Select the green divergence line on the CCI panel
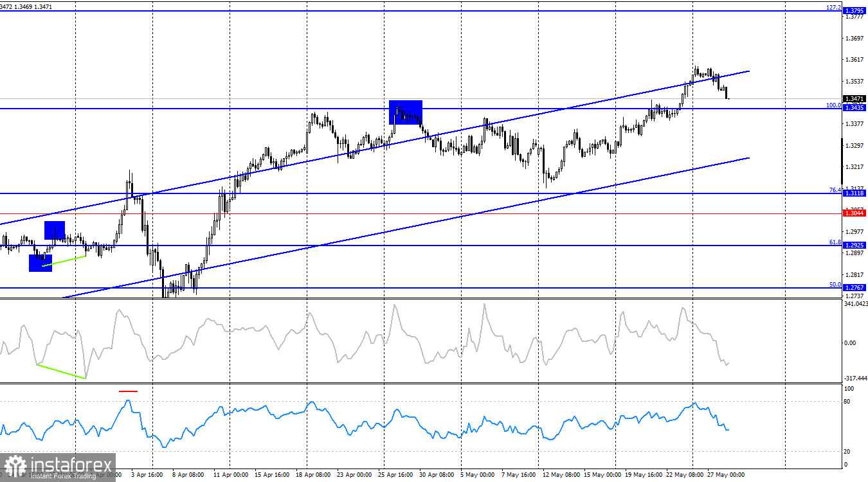 (x=62, y=371)
